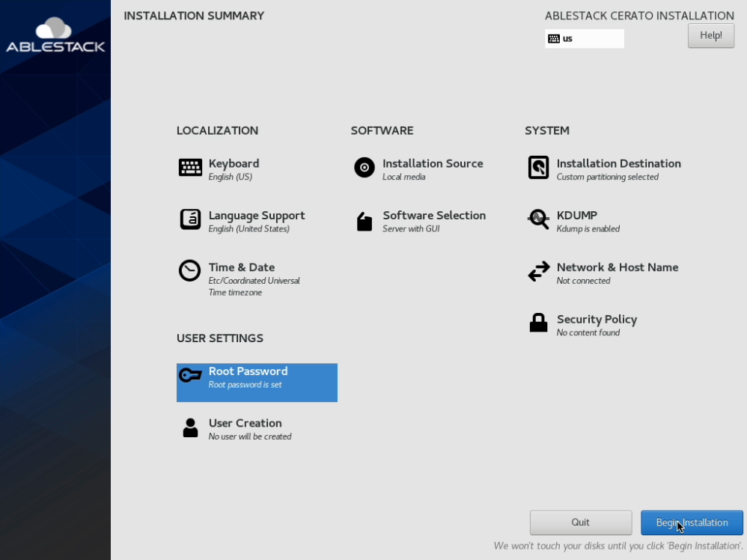Open Language Support via its icon

tap(190, 219)
